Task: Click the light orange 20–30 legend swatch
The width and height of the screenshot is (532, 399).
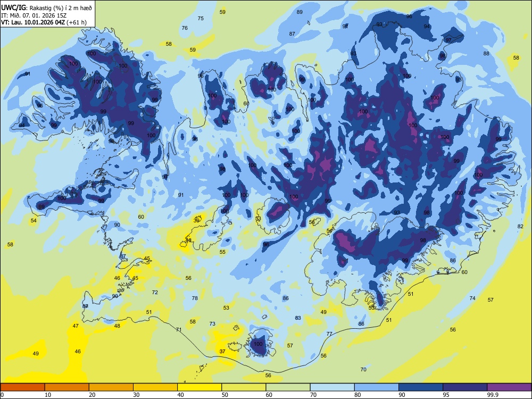Action: [111, 387]
